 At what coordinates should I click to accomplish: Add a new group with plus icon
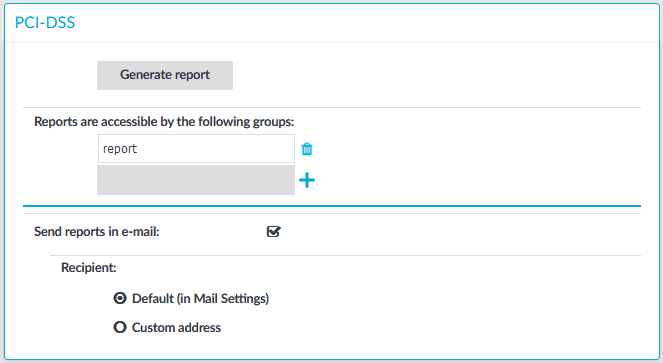307,180
